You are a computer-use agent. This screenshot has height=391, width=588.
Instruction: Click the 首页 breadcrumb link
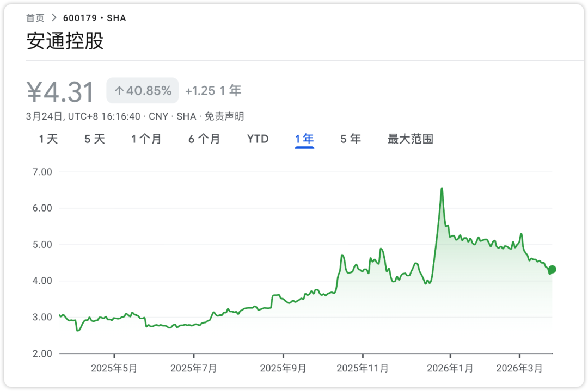tap(35, 18)
